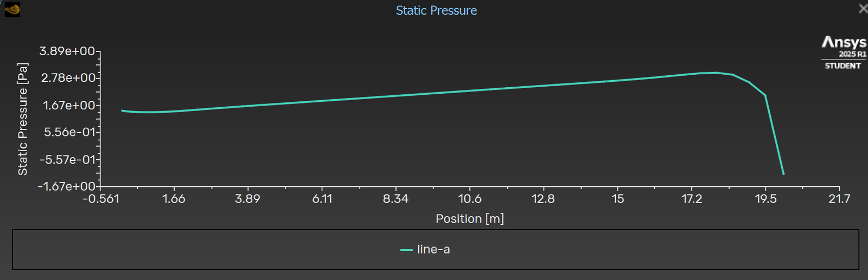Click the 2025 R1 version text
This screenshot has height=280, width=868.
coord(852,54)
